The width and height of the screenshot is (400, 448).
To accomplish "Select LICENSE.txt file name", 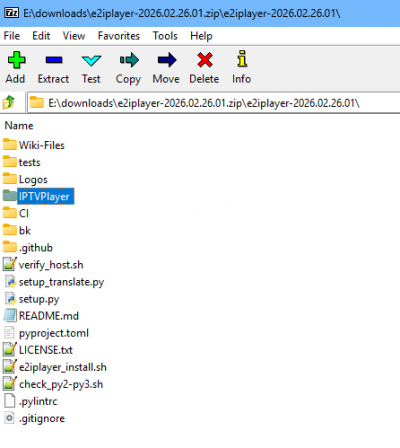I will tap(46, 350).
